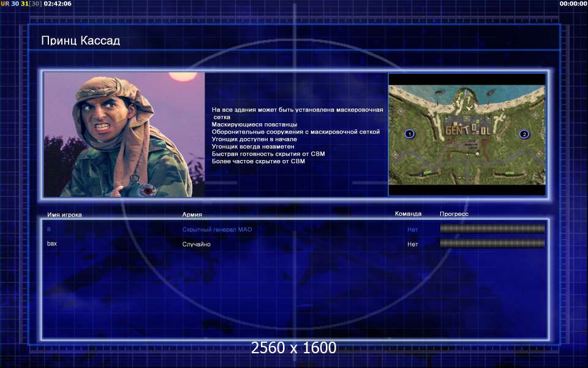Click army entry "Случайно"
The width and height of the screenshot is (588, 368).
tap(197, 244)
